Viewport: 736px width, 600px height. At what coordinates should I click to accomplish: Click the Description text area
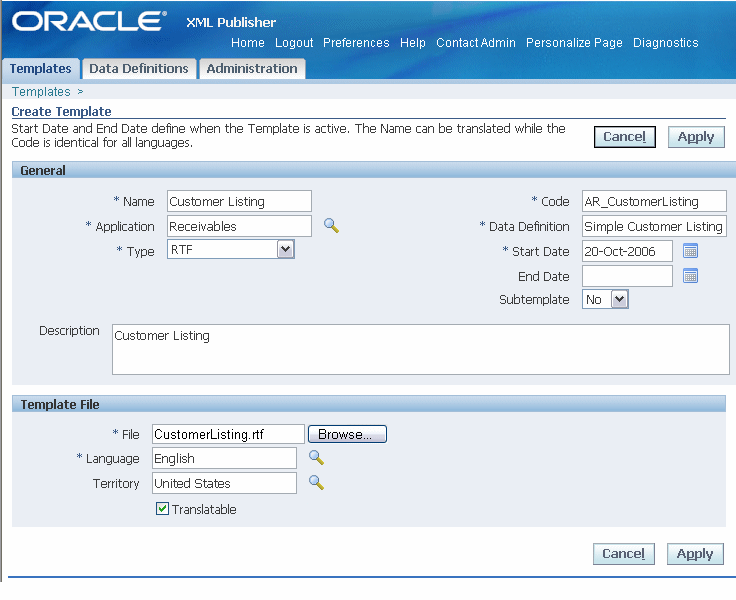tap(421, 349)
